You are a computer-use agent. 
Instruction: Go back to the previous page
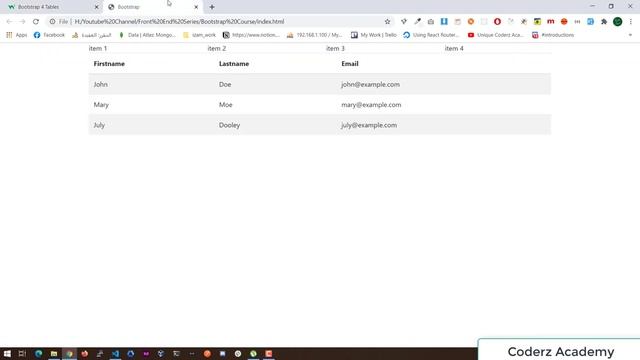click(9, 22)
